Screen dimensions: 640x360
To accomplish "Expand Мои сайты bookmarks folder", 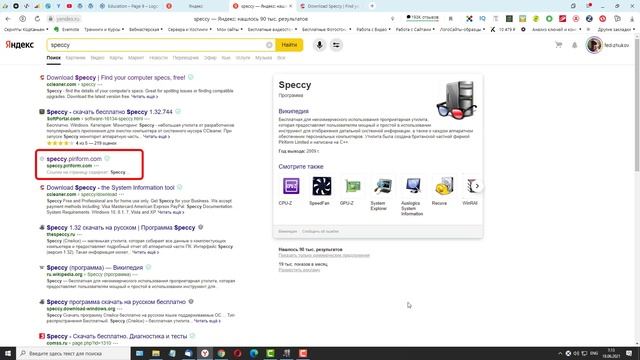I will pos(229,29).
